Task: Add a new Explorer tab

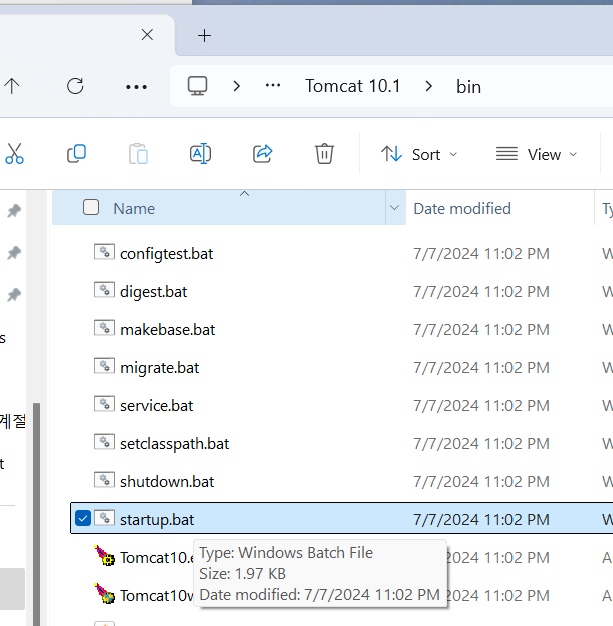Action: tap(204, 36)
